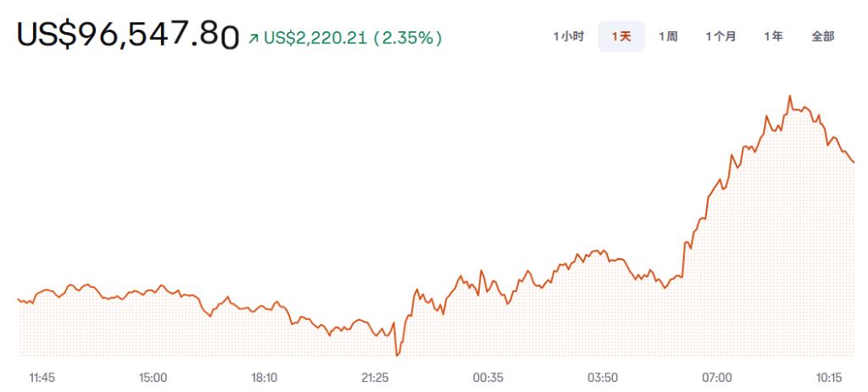Show the 1年 price history
Screen dimensions: 868x392
[773, 36]
